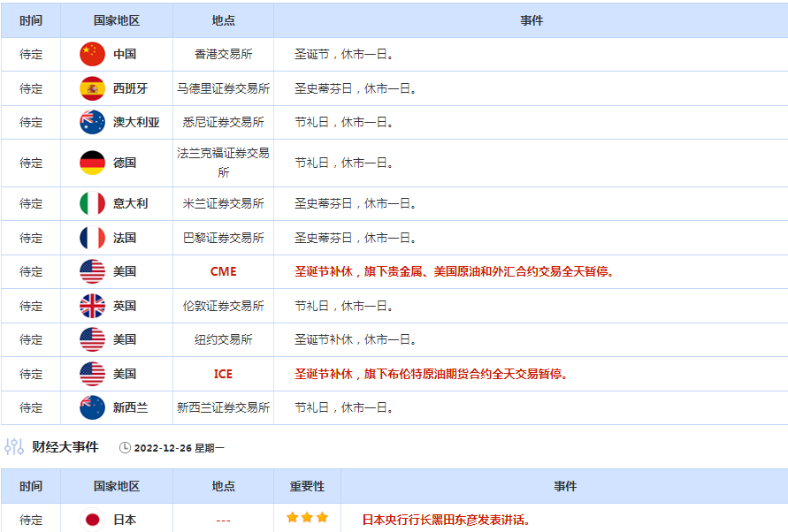Image resolution: width=788 pixels, height=532 pixels.
Task: Click the 财经大事件 section title
Action: 65,447
